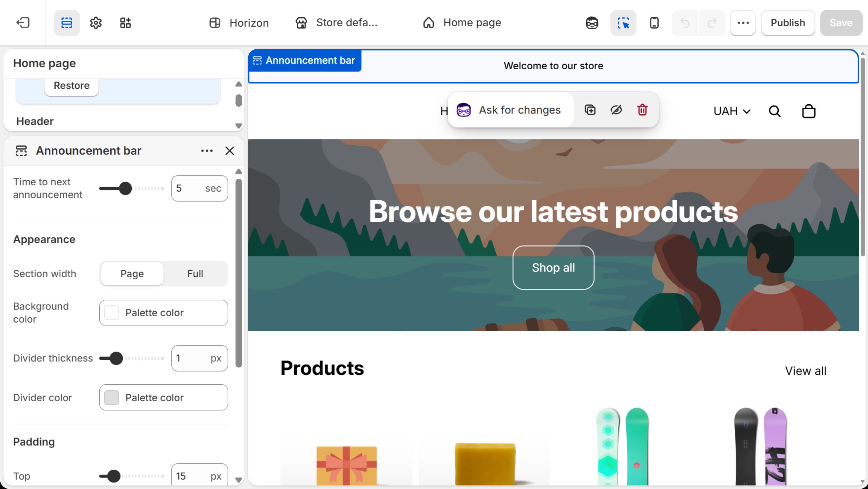Toggle the inspector selection mode icon
The height and width of the screenshot is (489, 868).
pyautogui.click(x=623, y=23)
